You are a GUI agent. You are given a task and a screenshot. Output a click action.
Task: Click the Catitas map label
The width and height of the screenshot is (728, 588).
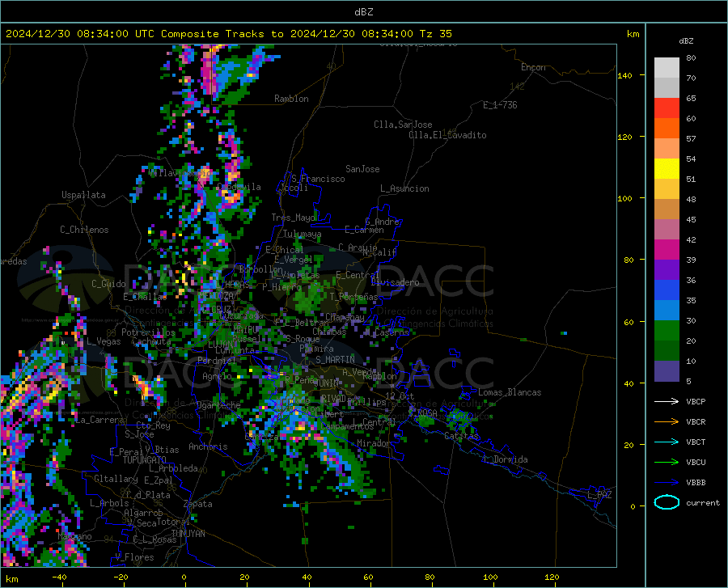pyautogui.click(x=461, y=436)
